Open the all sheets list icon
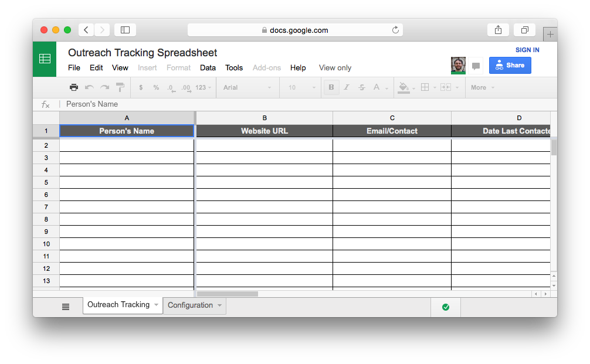 pyautogui.click(x=65, y=306)
